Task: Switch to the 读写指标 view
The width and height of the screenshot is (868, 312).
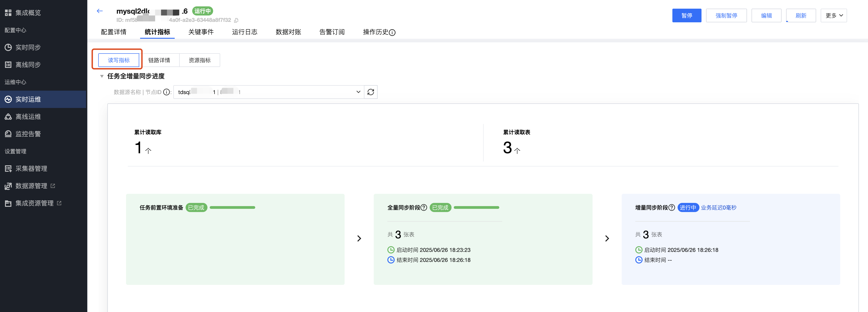Action: click(x=119, y=60)
